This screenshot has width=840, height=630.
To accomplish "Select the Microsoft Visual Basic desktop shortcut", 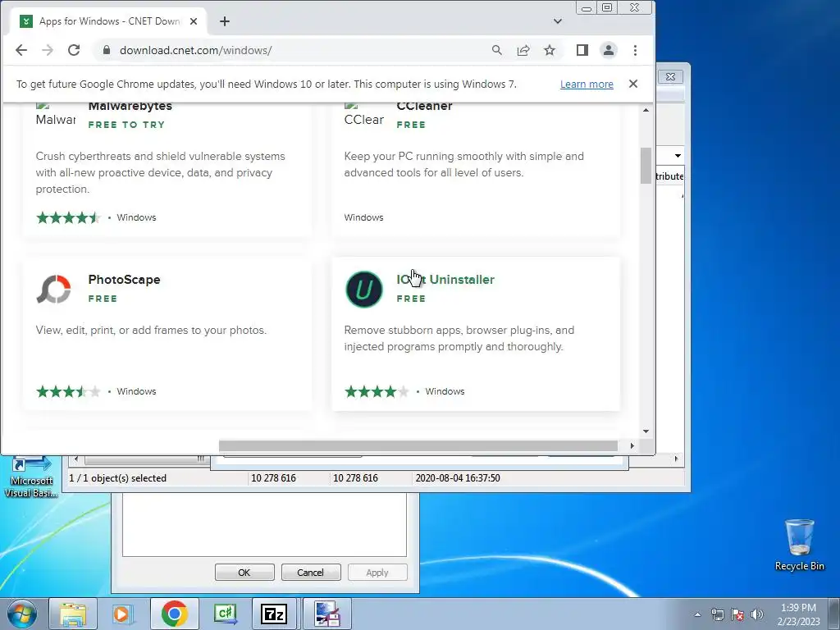I will click(x=31, y=477).
